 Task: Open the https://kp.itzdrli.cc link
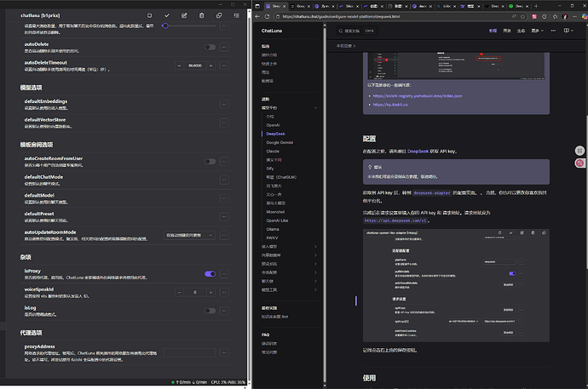tap(390, 105)
